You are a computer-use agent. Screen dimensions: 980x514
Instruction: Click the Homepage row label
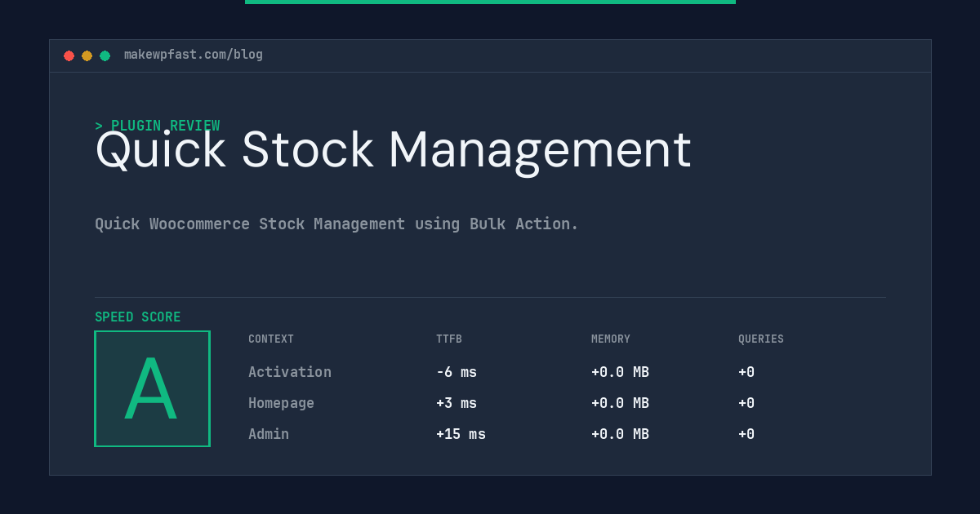pos(281,403)
